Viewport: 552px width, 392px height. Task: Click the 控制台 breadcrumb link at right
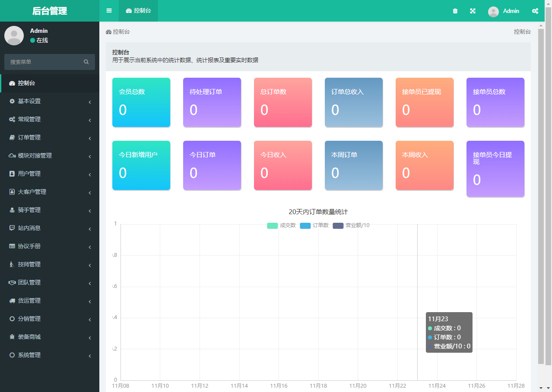[x=522, y=32]
